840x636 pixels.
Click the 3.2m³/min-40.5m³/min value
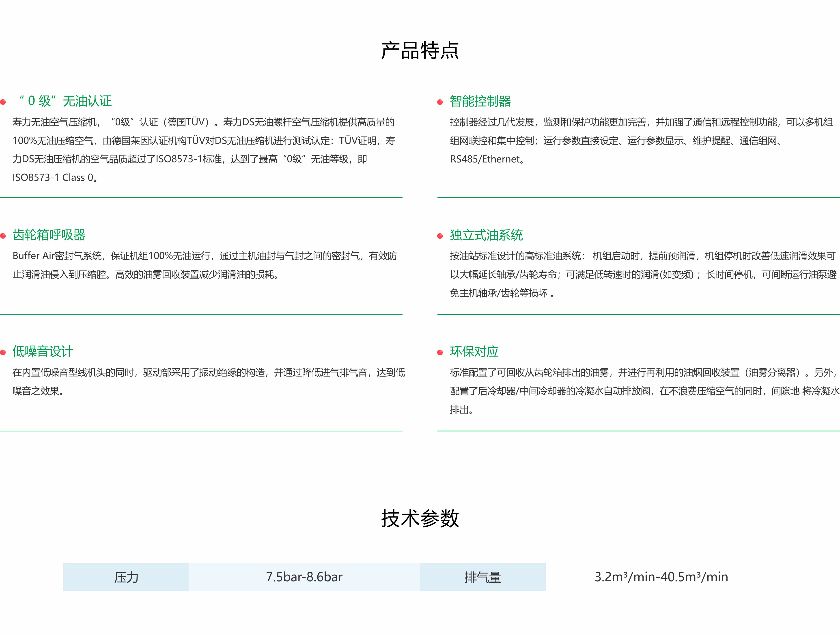coord(661,577)
